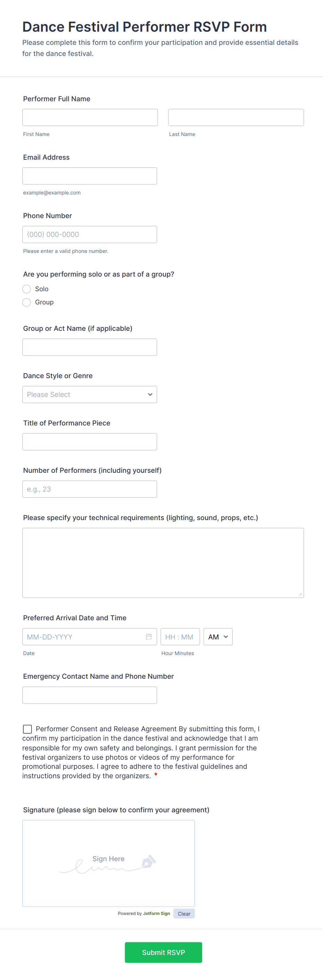The image size is (323, 980).
Task: Focus the Title of Performance Piece field
Action: [90, 442]
